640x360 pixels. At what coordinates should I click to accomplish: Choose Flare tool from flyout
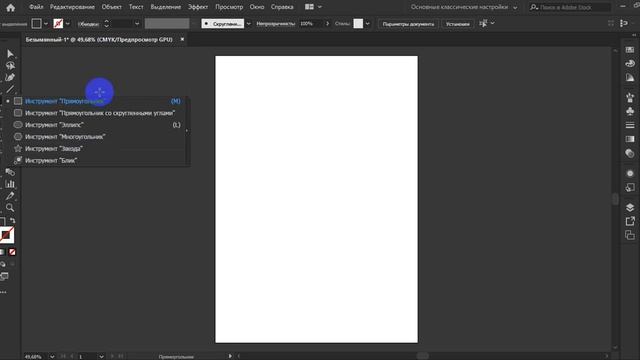tap(98, 160)
